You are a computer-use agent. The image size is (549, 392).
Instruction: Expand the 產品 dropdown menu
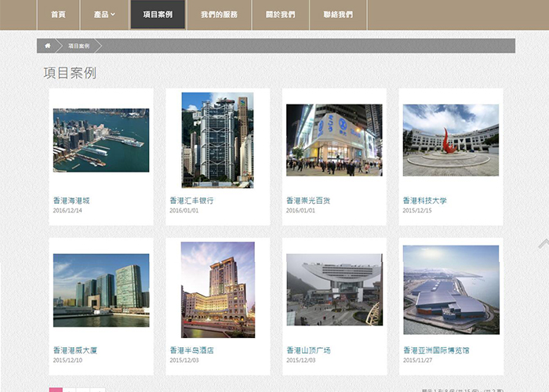(x=104, y=15)
